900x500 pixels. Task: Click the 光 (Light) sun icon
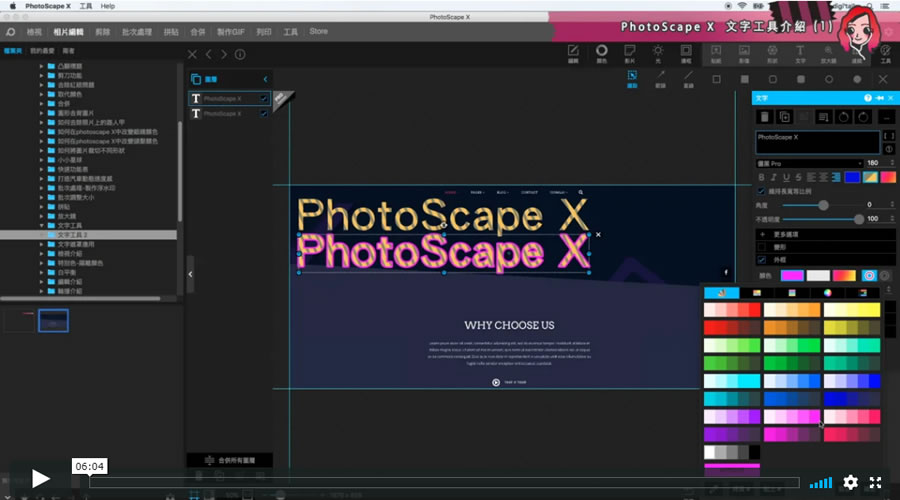coord(658,54)
